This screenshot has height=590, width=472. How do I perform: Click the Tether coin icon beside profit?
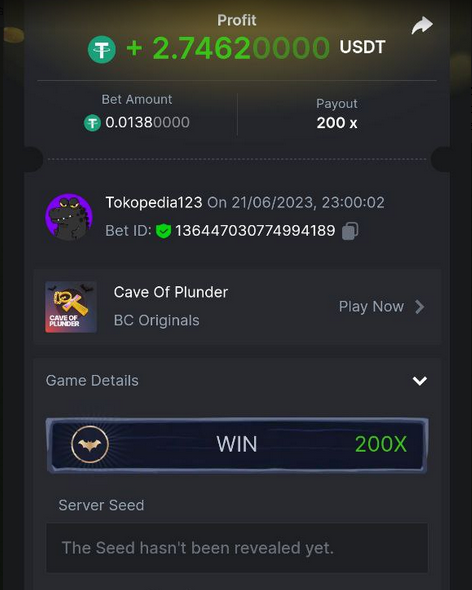[102, 49]
